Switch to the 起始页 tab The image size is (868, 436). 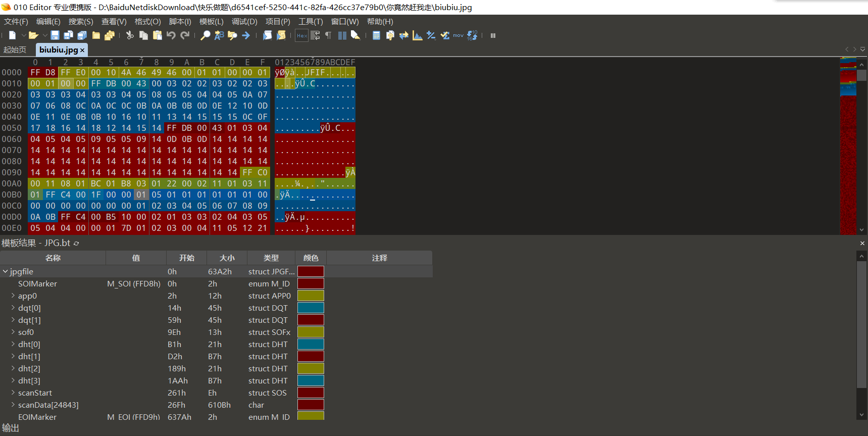point(15,50)
